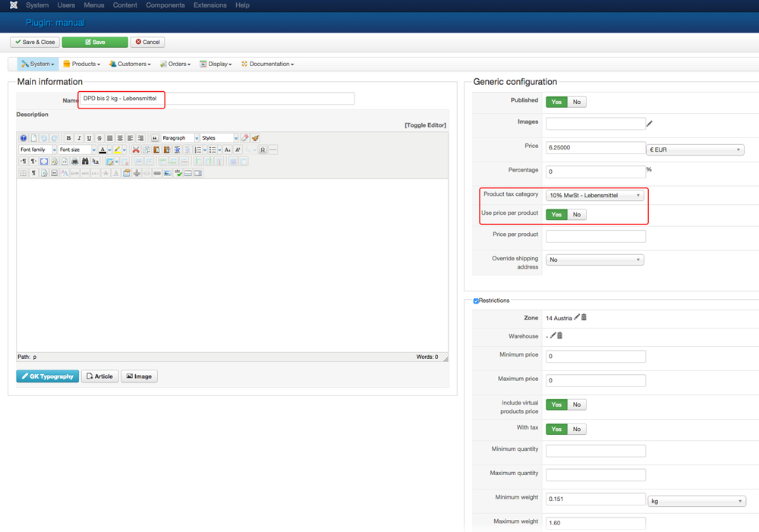The width and height of the screenshot is (759, 532).
Task: Open the Customers menu
Action: [x=130, y=64]
